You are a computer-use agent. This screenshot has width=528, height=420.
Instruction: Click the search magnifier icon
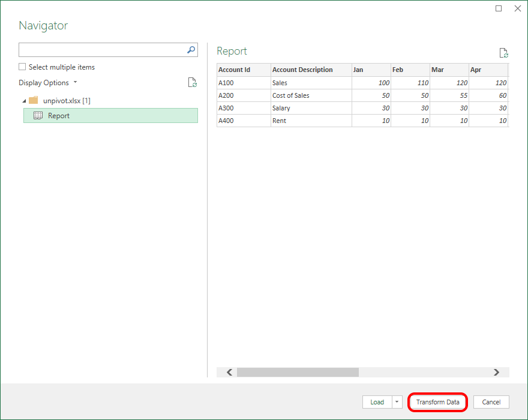click(191, 50)
